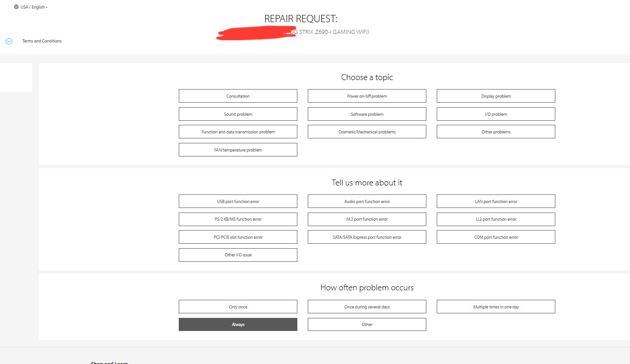630x364 pixels.
Task: Choose USB port function error
Action: coord(238,201)
